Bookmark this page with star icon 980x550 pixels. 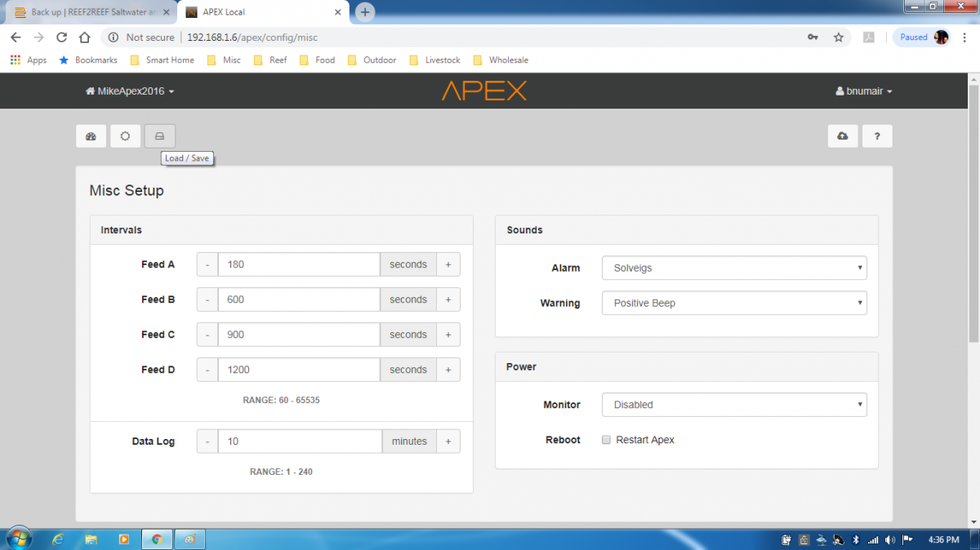click(x=838, y=38)
